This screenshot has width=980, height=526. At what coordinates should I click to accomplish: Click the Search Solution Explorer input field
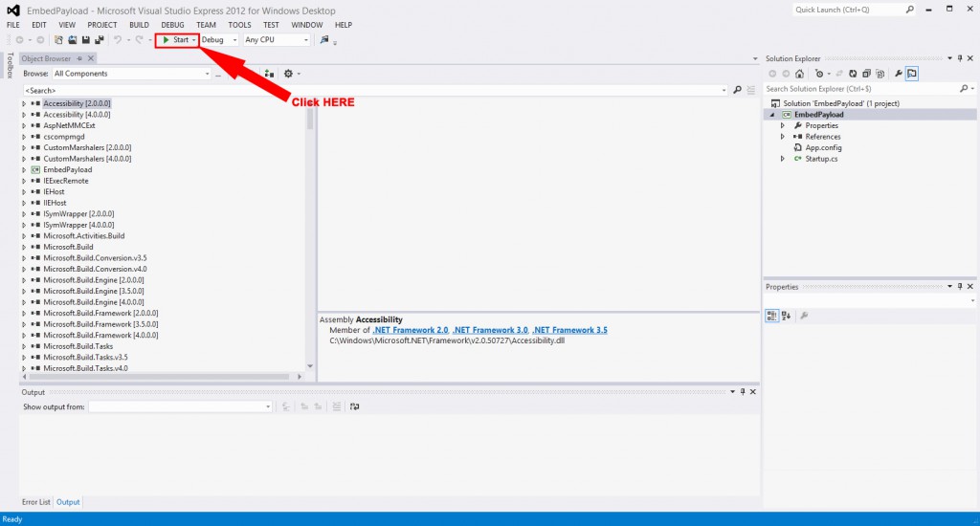[861, 89]
